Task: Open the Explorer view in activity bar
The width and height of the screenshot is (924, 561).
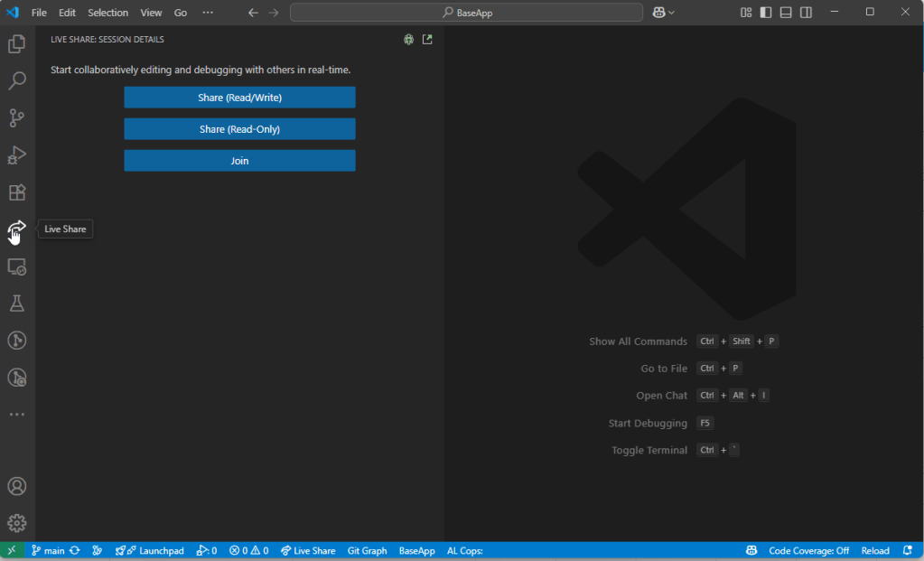Action: (x=16, y=43)
